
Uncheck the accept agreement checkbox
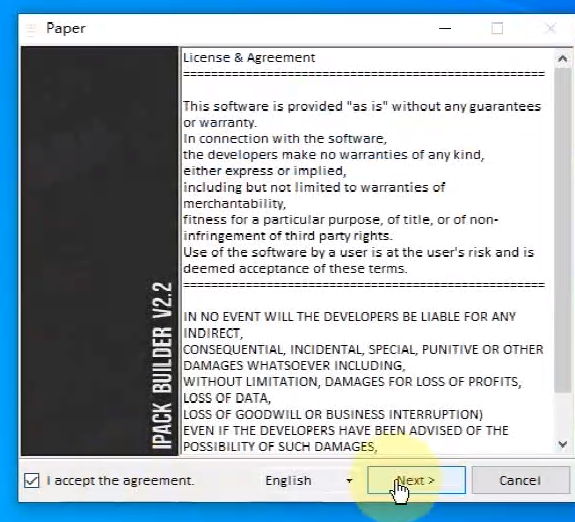tap(32, 480)
